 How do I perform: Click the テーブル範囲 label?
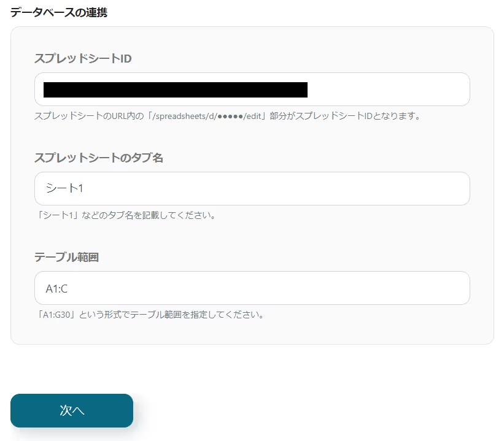click(x=66, y=257)
